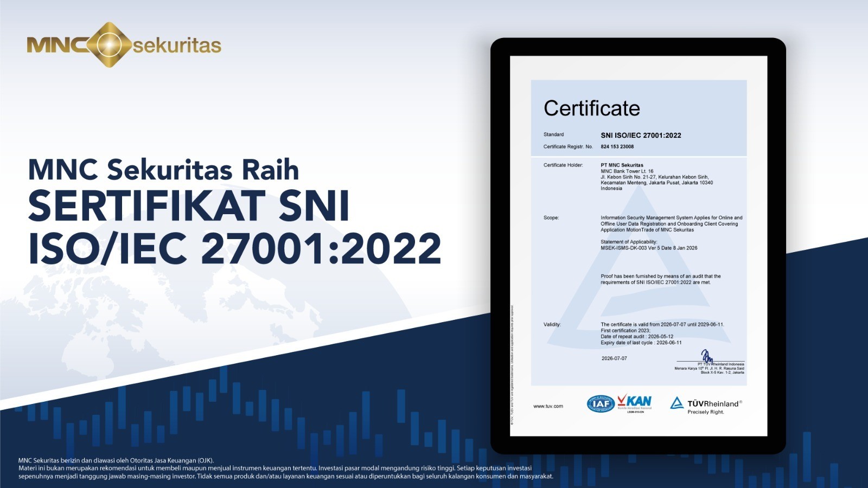This screenshot has height=488, width=868.
Task: Click headline 'MNC Sekuritas Raih'
Action: (x=163, y=169)
